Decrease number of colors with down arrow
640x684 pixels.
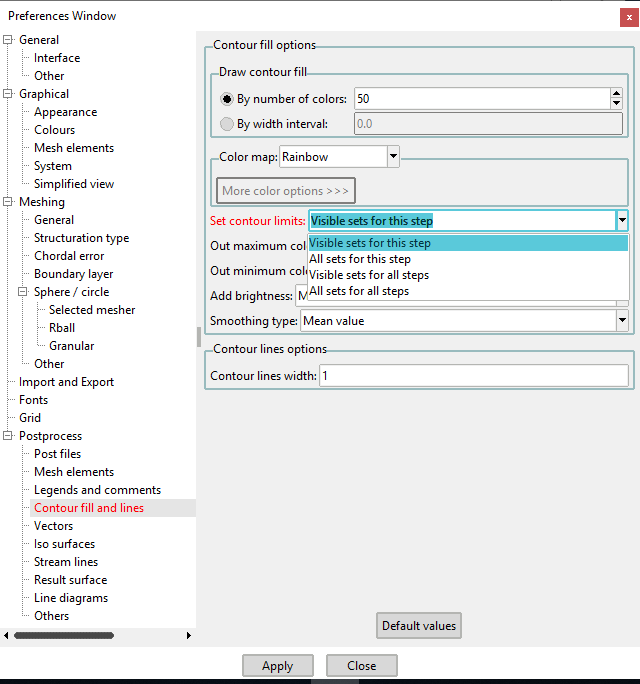[x=617, y=103]
